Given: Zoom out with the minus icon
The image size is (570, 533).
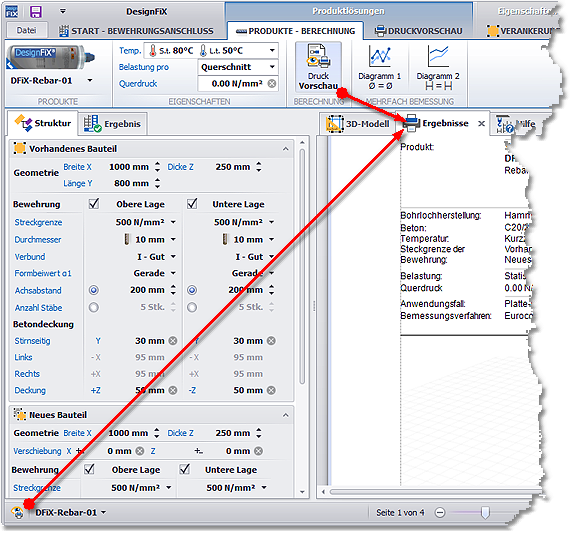Looking at the screenshot, I should [440, 513].
